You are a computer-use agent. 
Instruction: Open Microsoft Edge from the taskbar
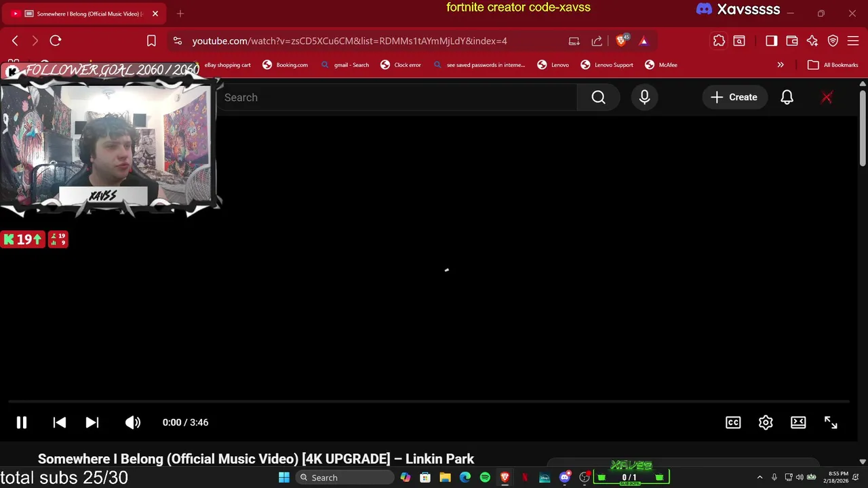(x=465, y=478)
